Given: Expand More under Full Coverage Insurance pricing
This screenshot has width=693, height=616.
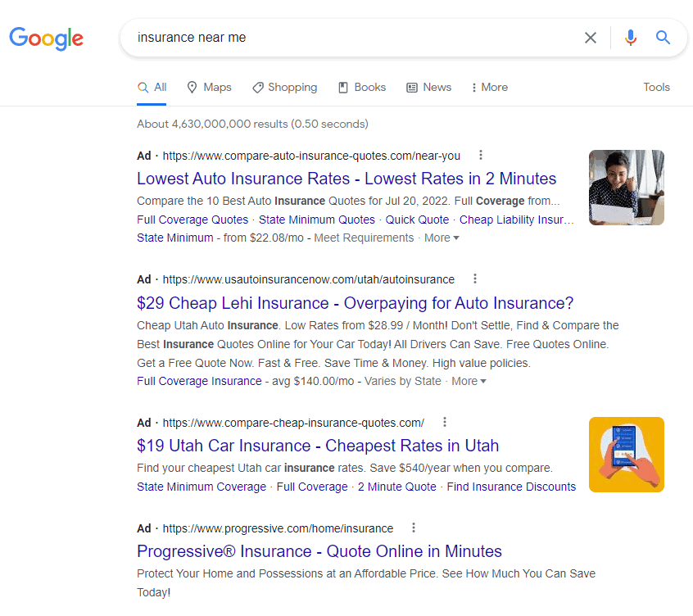Looking at the screenshot, I should [x=469, y=381].
